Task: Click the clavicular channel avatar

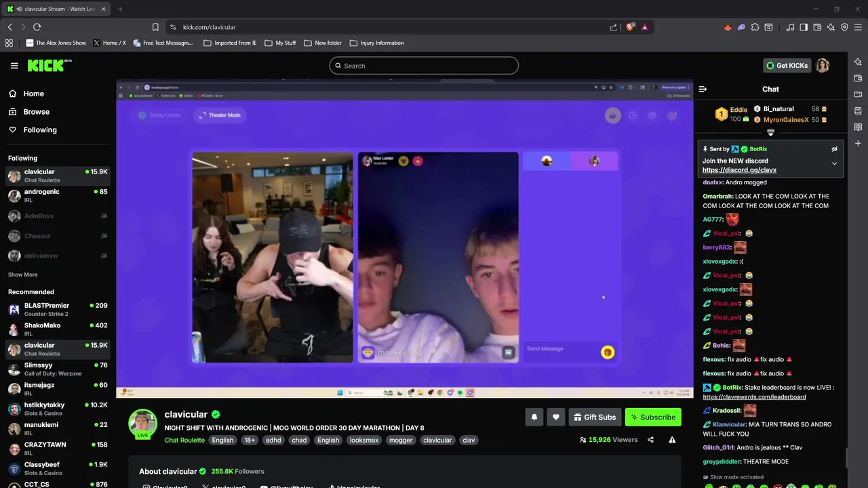Action: point(142,423)
